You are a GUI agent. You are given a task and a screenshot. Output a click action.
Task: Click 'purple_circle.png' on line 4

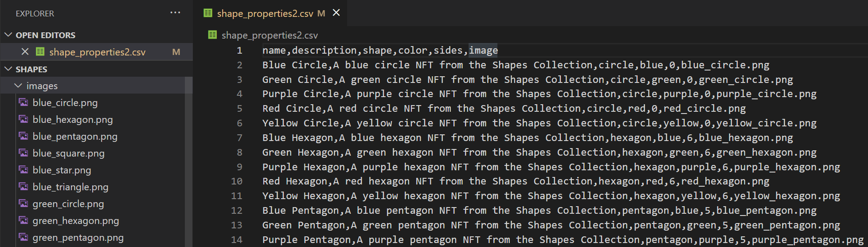pyautogui.click(x=766, y=94)
